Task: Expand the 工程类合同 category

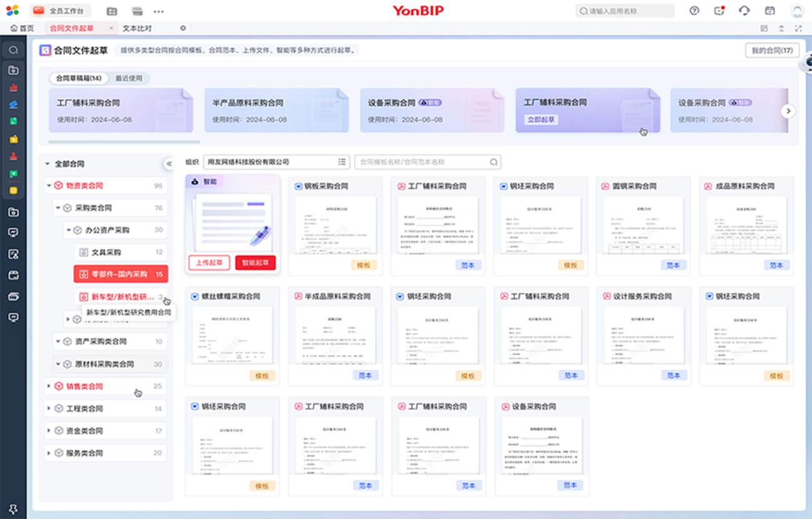Action: (49, 408)
